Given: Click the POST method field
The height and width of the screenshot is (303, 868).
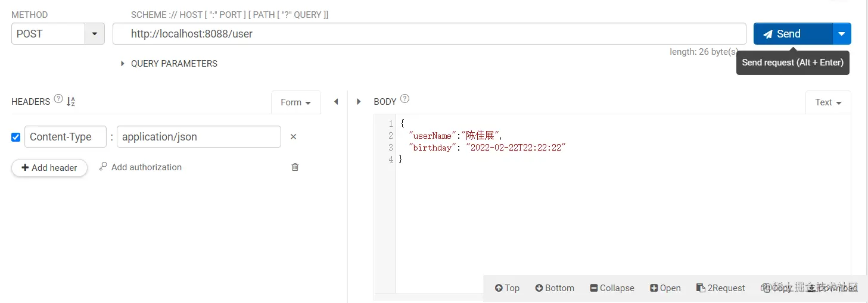Looking at the screenshot, I should (x=48, y=34).
